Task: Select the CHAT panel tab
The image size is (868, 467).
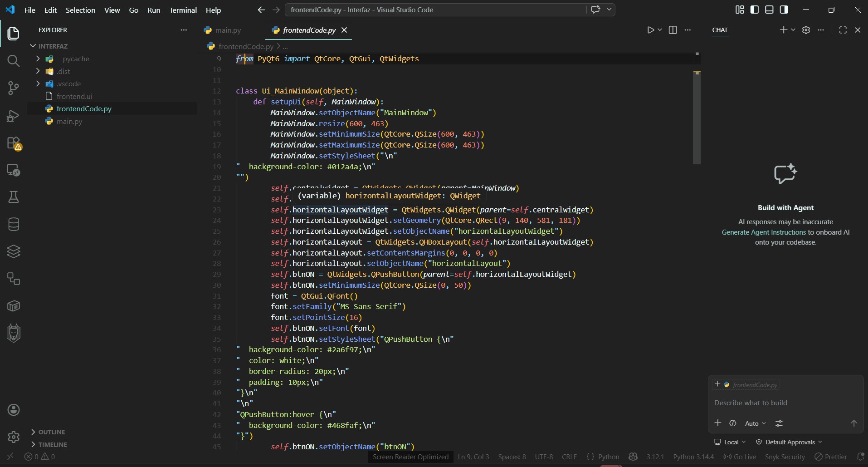Action: click(x=720, y=30)
